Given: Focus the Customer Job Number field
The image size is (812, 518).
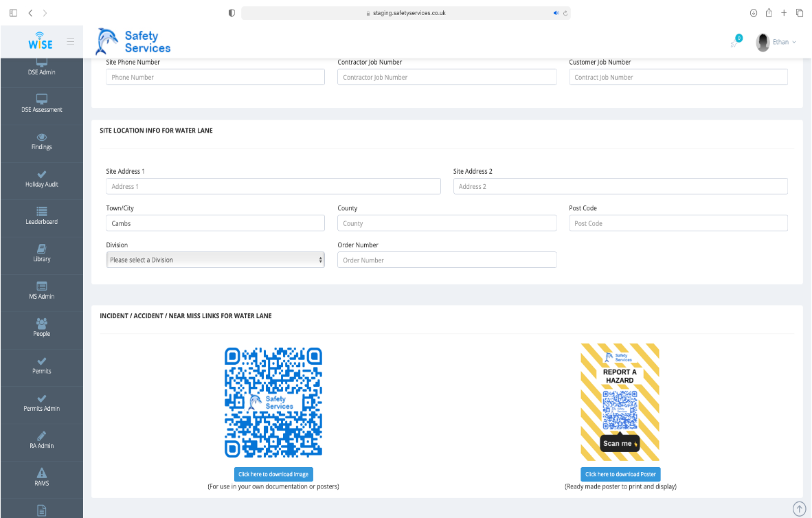Looking at the screenshot, I should (x=679, y=77).
